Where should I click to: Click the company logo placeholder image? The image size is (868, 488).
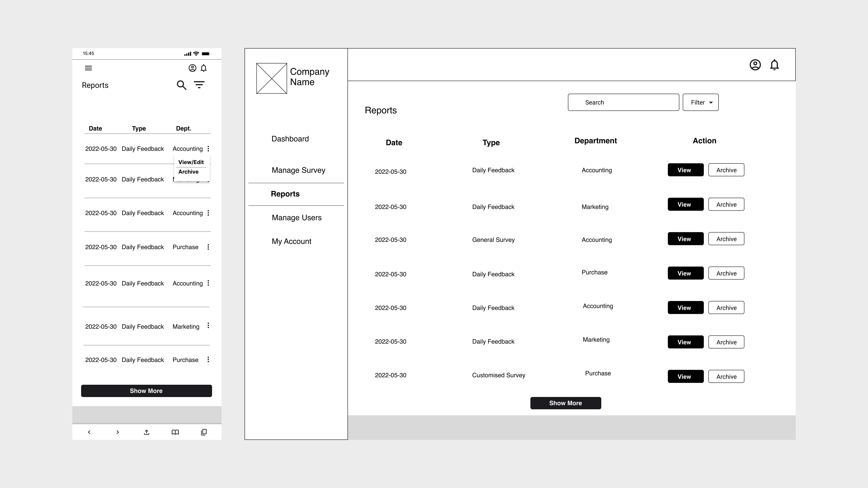272,79
